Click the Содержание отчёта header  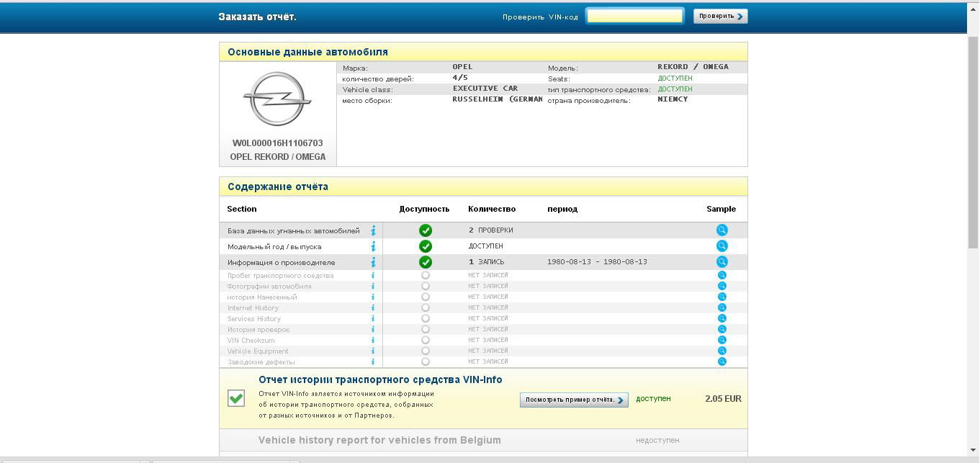coord(278,186)
